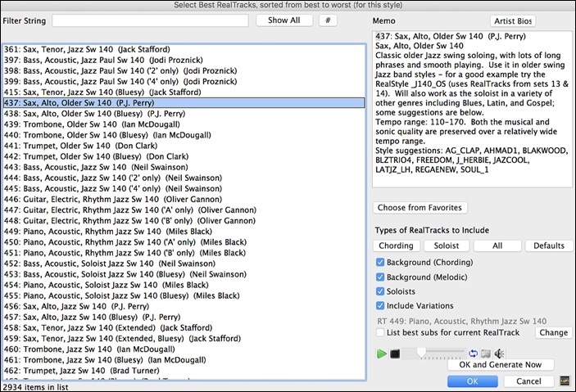The height and width of the screenshot is (392, 576).
Task: Toggle the Background (Melodic) checkbox
Action: click(x=380, y=277)
